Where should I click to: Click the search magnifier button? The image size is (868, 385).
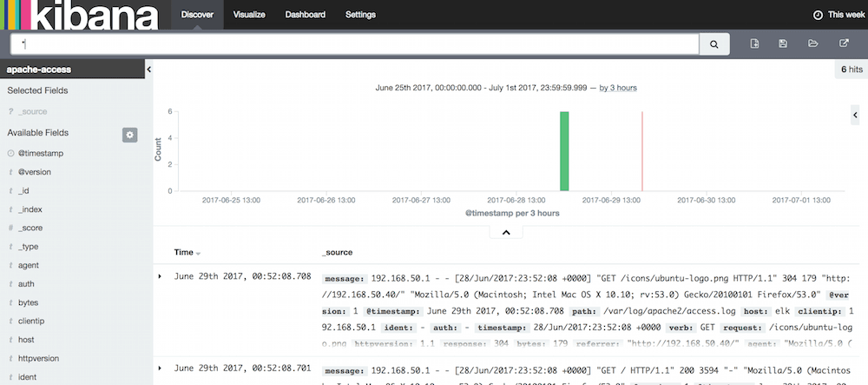pos(714,43)
